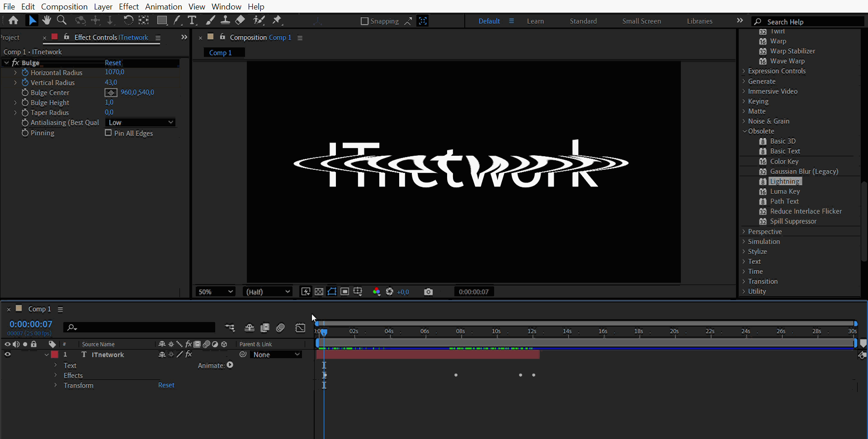Expand the Transform group of ITnetwork layer
Viewport: 868px width, 439px height.
tap(56, 385)
